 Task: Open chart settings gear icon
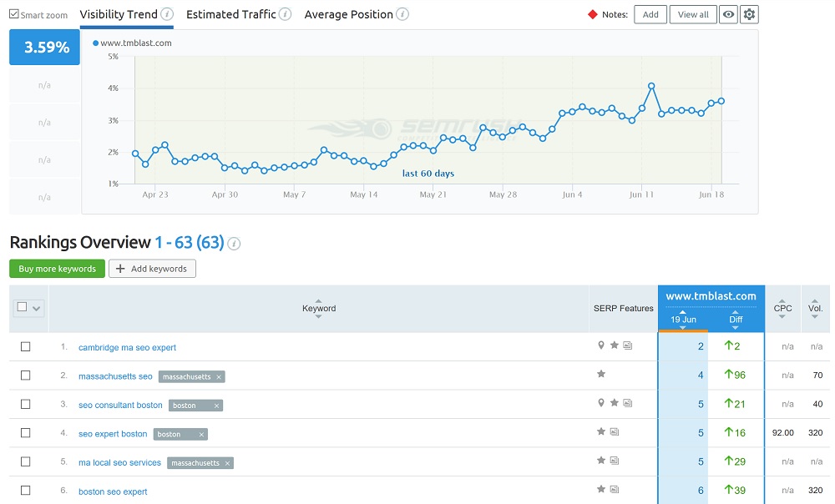749,14
